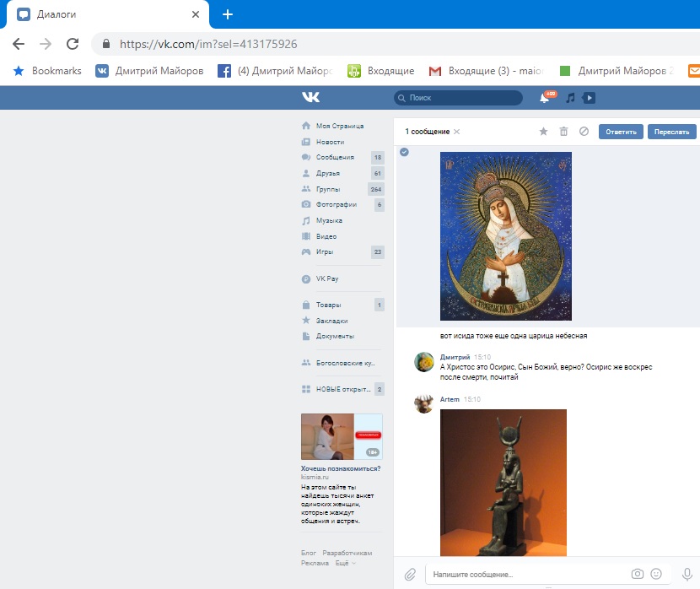Click the kismia.ru ad domain text
The width and height of the screenshot is (700, 589).
(315, 477)
